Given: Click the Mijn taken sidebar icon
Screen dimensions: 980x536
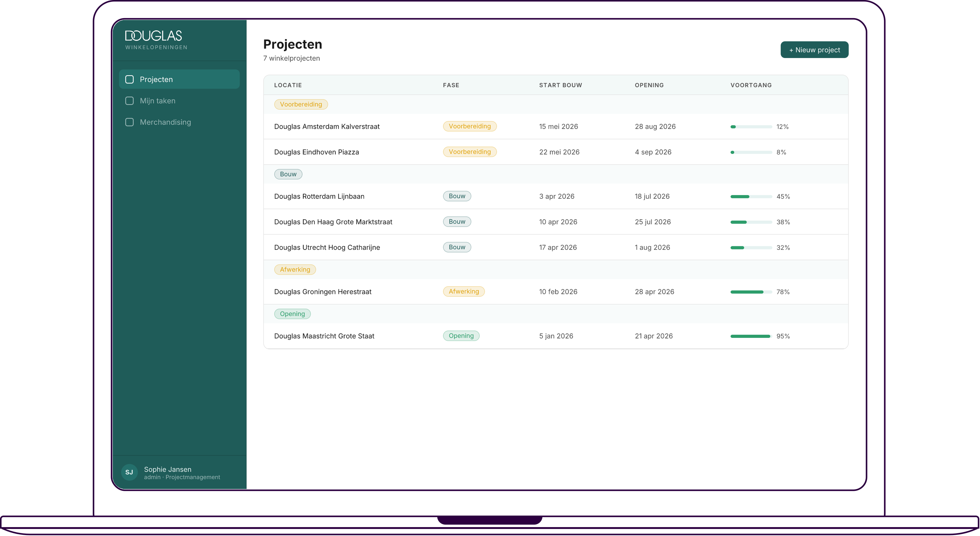Looking at the screenshot, I should (x=129, y=101).
